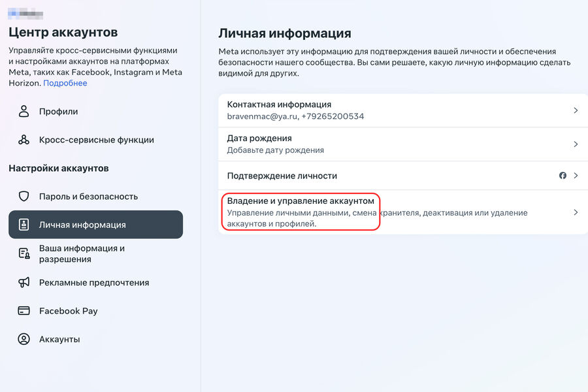Click the megaphone icon for Рекламные предпочтения
Screen dimensions: 588x392
(x=24, y=282)
